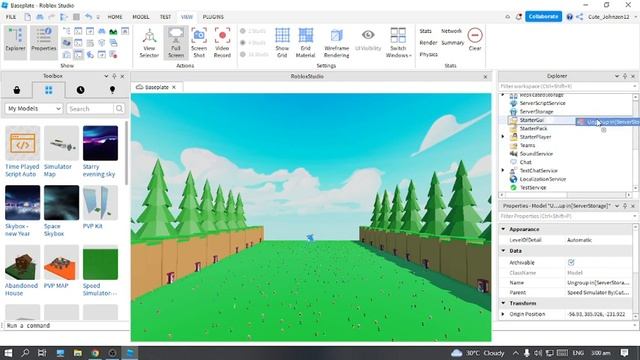The width and height of the screenshot is (640, 360).
Task: Click the Toolbox Search field
Action: coord(90,109)
